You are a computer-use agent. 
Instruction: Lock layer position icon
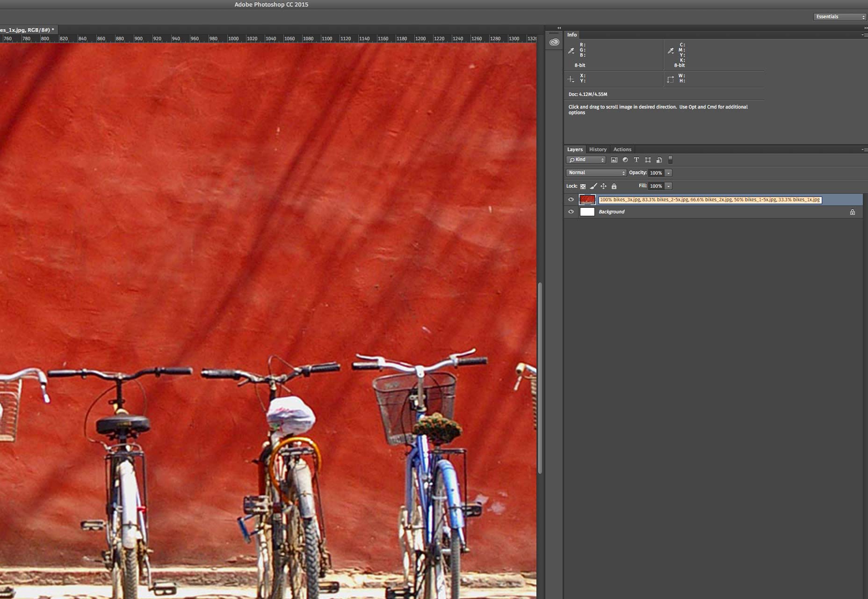603,186
